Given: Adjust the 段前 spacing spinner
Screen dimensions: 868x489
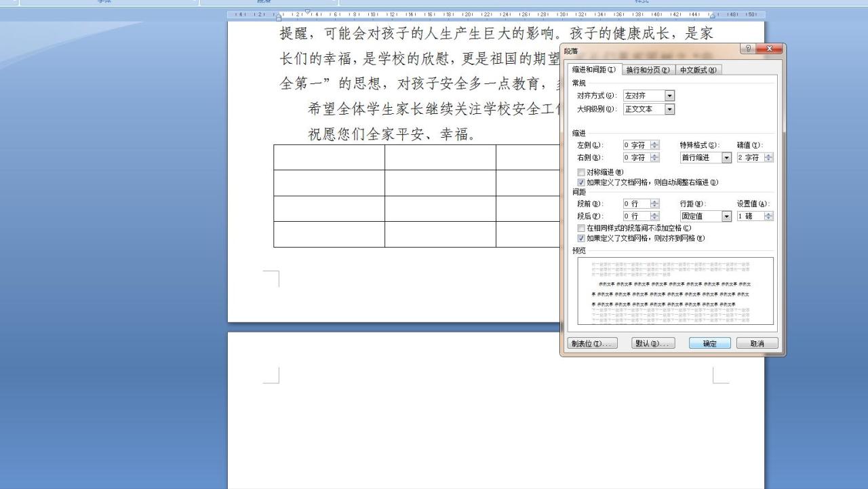Looking at the screenshot, I should point(654,203).
